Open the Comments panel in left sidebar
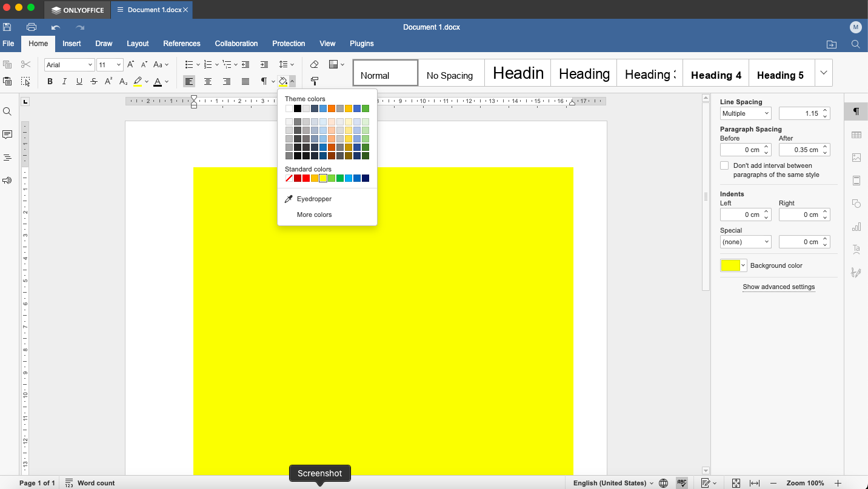 7,135
